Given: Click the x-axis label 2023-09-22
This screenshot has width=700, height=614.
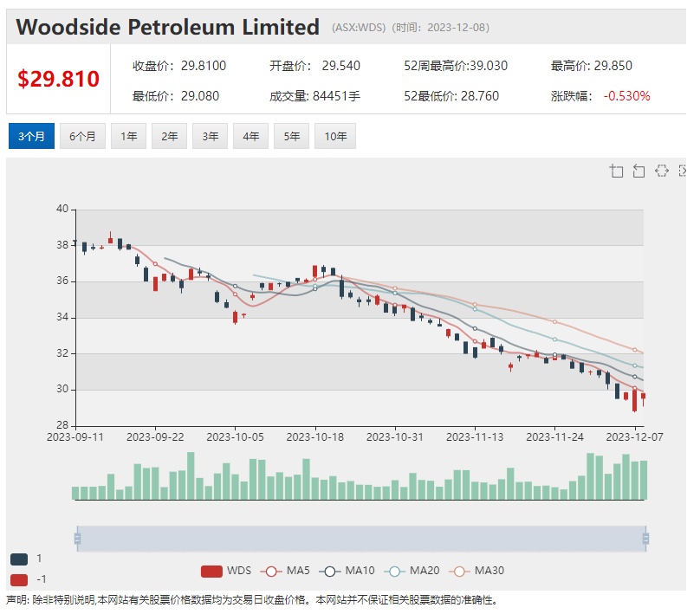Looking at the screenshot, I should [x=155, y=436].
